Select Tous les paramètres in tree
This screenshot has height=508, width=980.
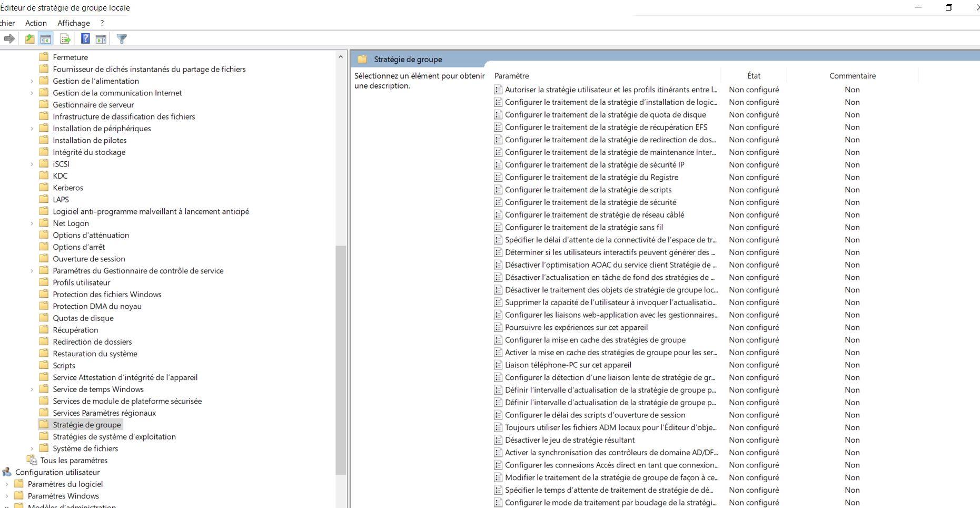click(x=74, y=461)
